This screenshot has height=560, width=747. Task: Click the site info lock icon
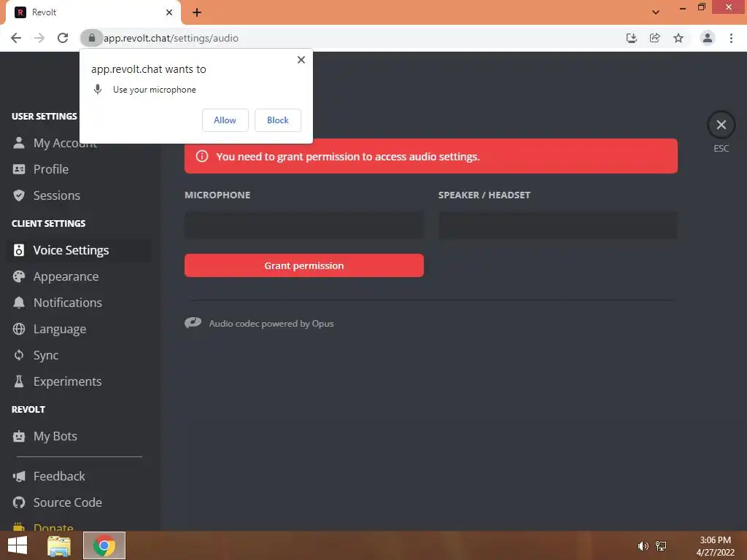coord(91,38)
